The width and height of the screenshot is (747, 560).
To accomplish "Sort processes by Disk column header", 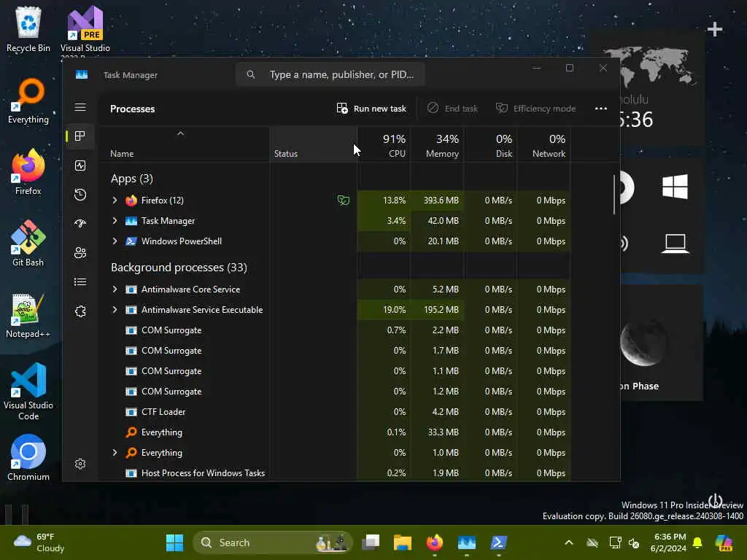I will coord(490,145).
